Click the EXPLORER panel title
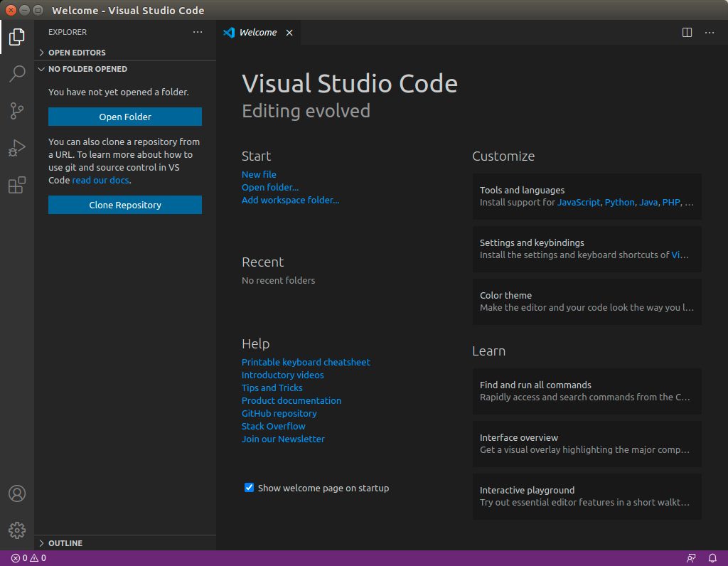 click(68, 32)
